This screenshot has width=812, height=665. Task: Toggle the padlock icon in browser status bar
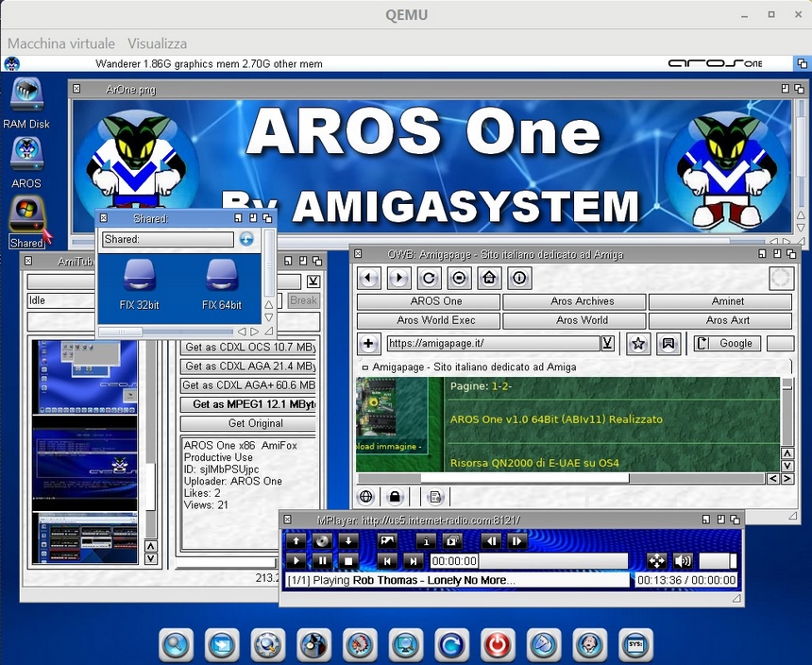395,497
